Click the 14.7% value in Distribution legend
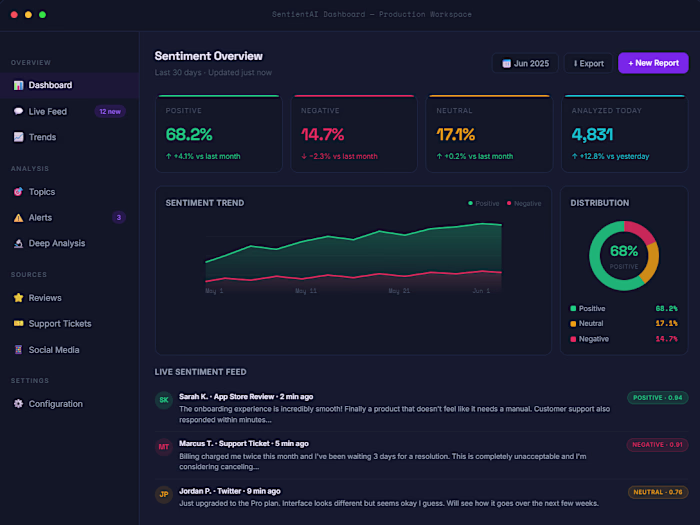This screenshot has height=525, width=700. point(666,339)
